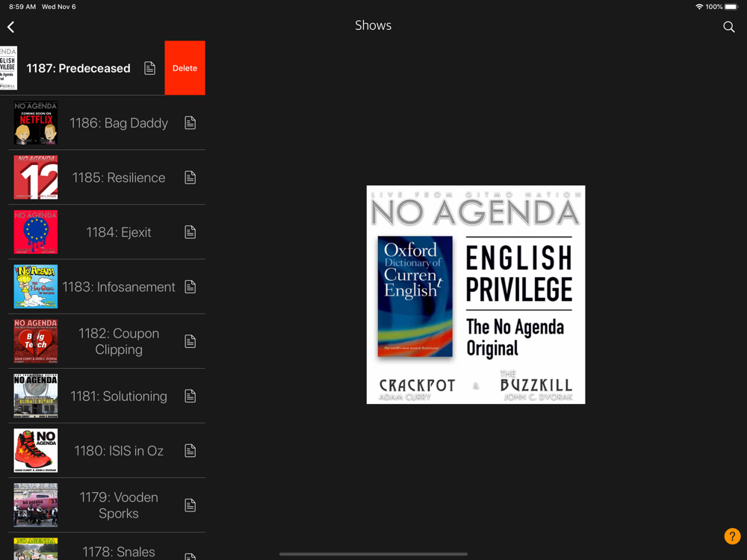747x560 pixels.
Task: Tap the red sneaker artwork for ISIS in Oz
Action: tap(36, 450)
